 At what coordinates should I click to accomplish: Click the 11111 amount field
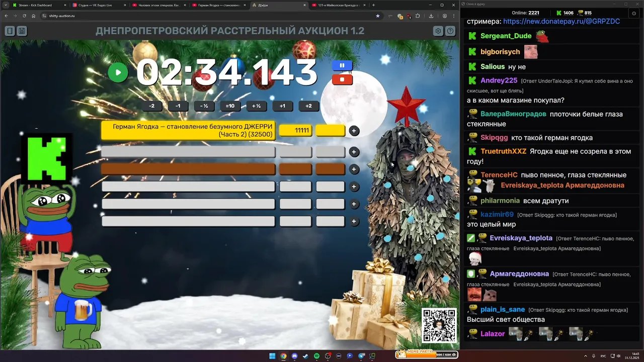[295, 131]
